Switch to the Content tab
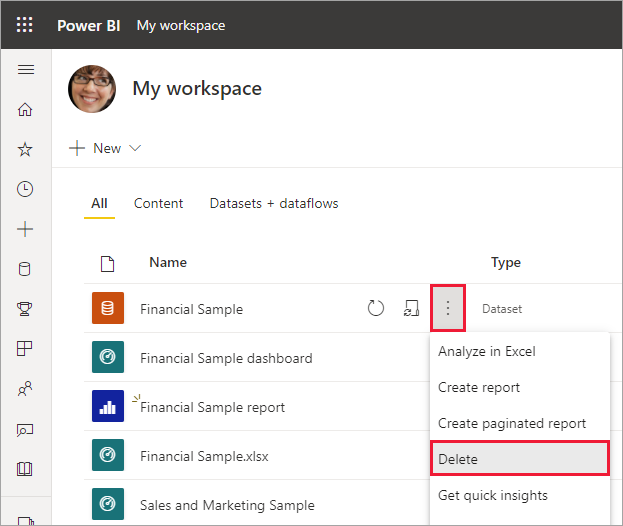 coord(158,203)
